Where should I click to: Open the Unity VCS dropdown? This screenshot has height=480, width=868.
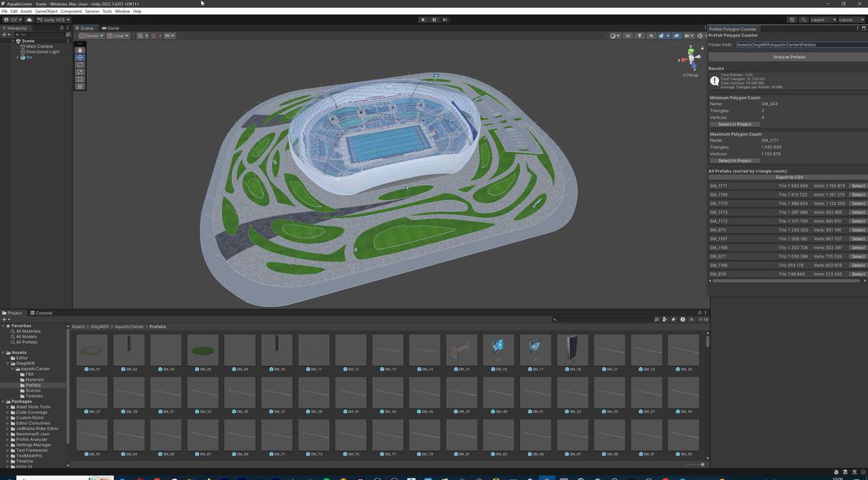[54, 20]
